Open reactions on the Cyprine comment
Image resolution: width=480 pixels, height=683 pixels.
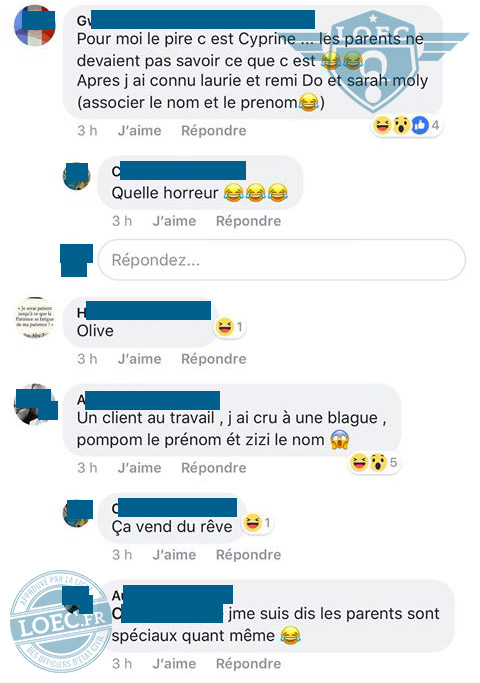click(x=407, y=125)
